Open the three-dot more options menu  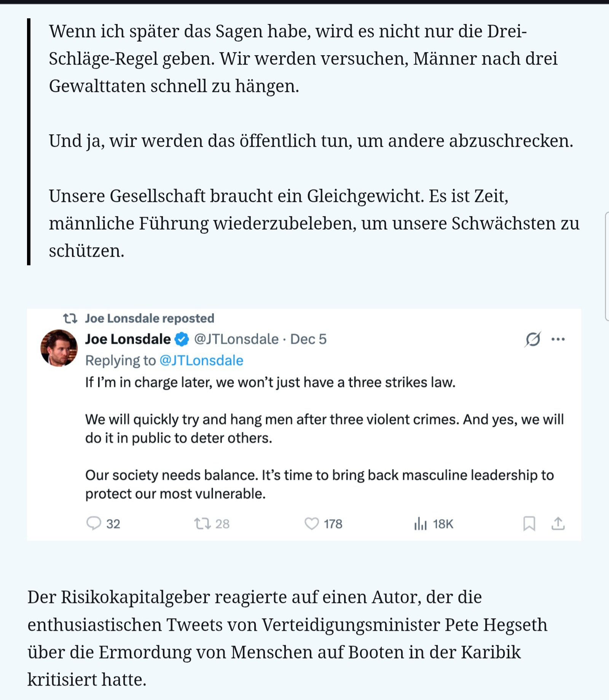pos(558,339)
